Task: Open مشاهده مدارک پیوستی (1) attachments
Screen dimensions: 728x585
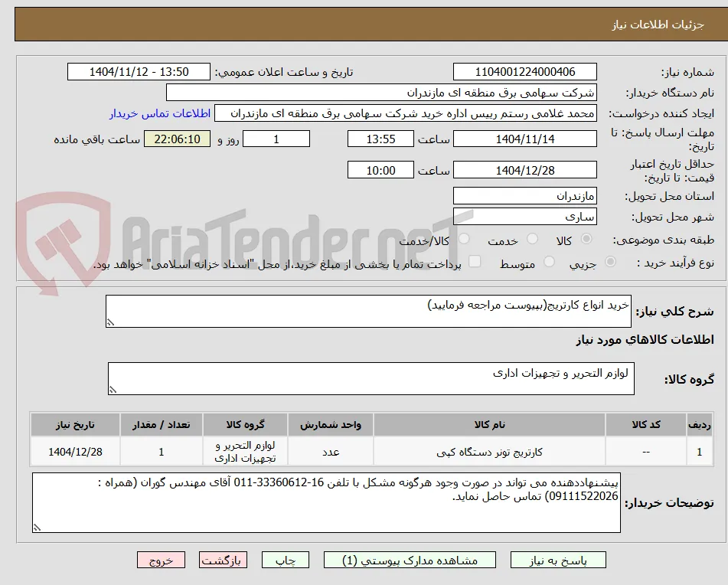Action: coord(410,560)
